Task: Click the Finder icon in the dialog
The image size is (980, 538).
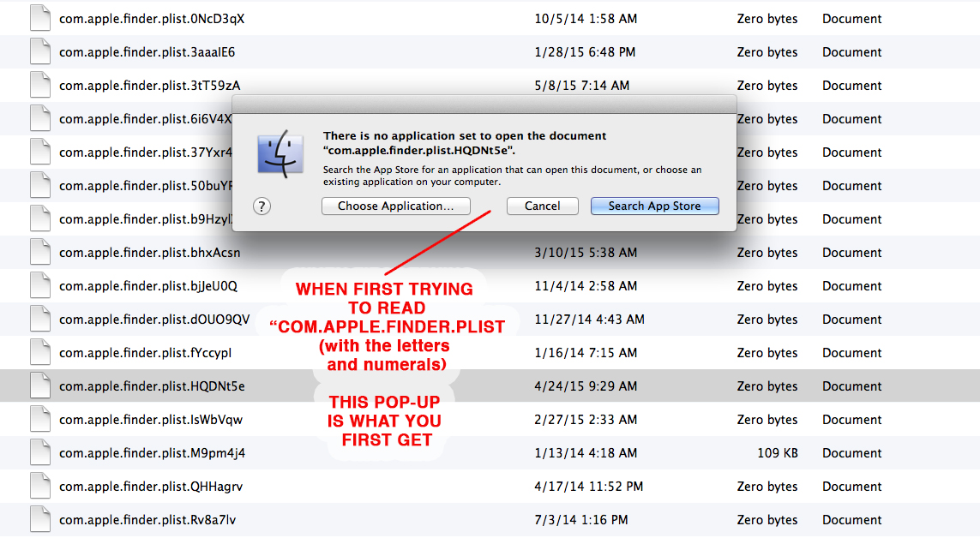Action: click(280, 153)
